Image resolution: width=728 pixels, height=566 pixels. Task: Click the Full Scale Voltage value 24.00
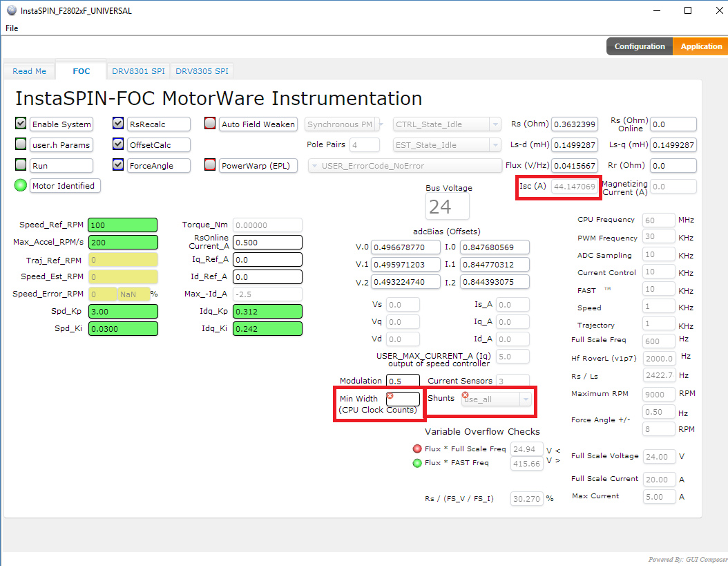658,456
